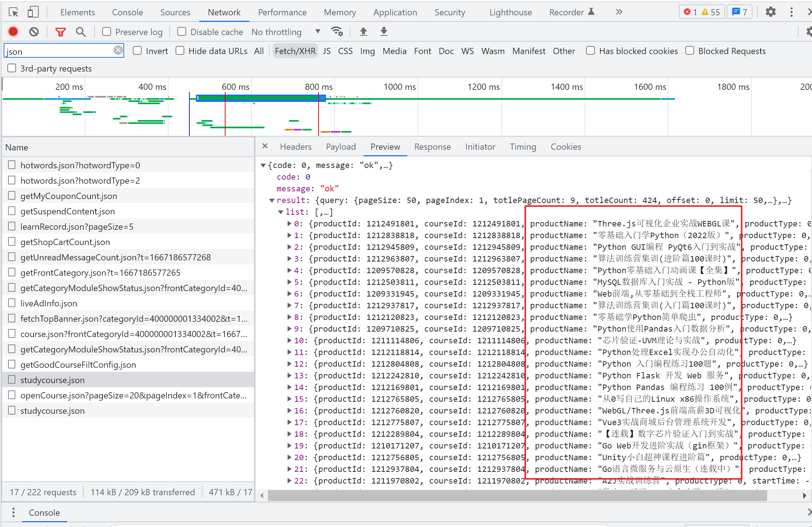Click the horizontal scrollbar under preview
Viewport: 812px width, 527px height.
[517, 496]
